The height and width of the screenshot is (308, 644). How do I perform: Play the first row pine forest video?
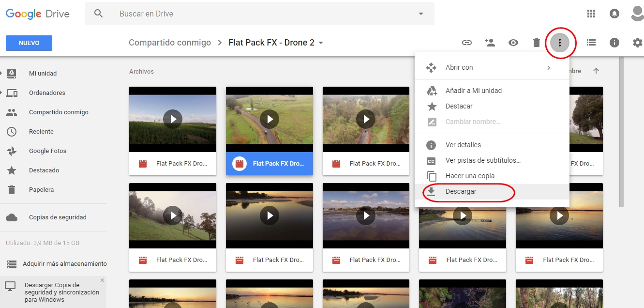click(x=173, y=119)
